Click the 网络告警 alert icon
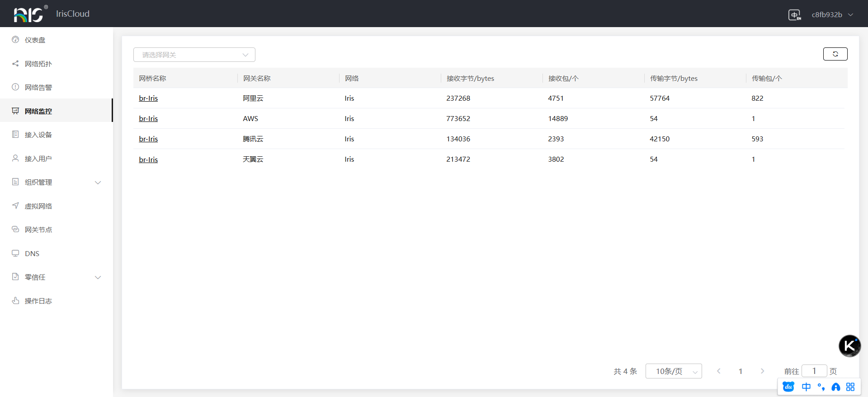868x397 pixels. (x=15, y=87)
